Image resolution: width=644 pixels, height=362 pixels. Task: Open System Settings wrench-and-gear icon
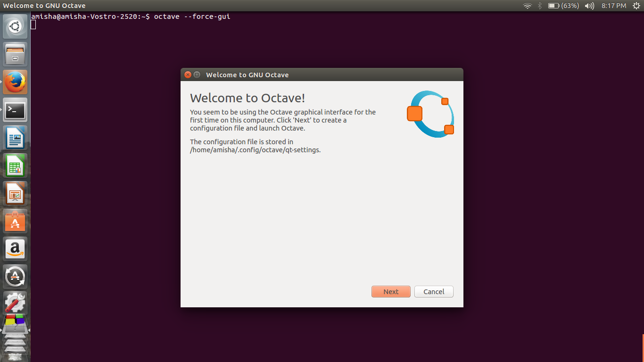click(x=15, y=303)
